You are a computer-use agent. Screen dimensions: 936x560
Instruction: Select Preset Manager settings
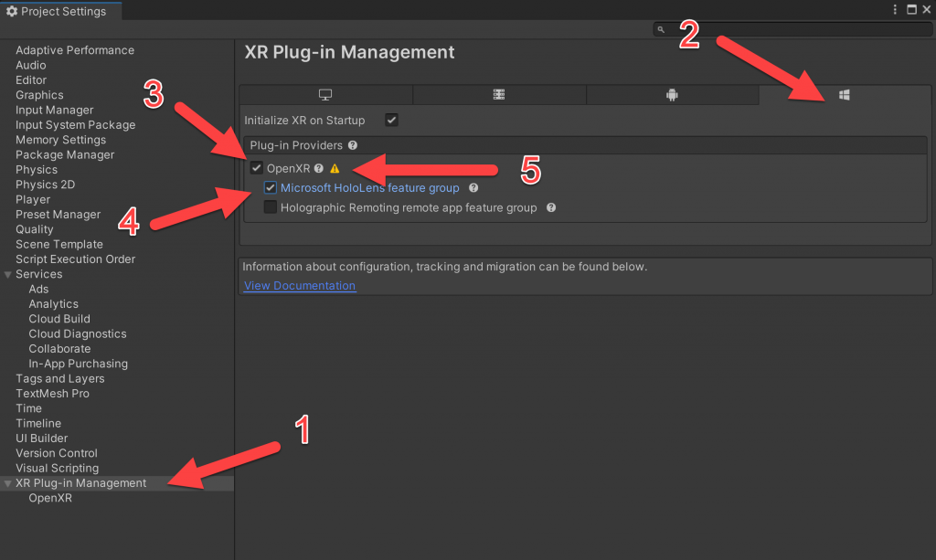click(x=58, y=214)
